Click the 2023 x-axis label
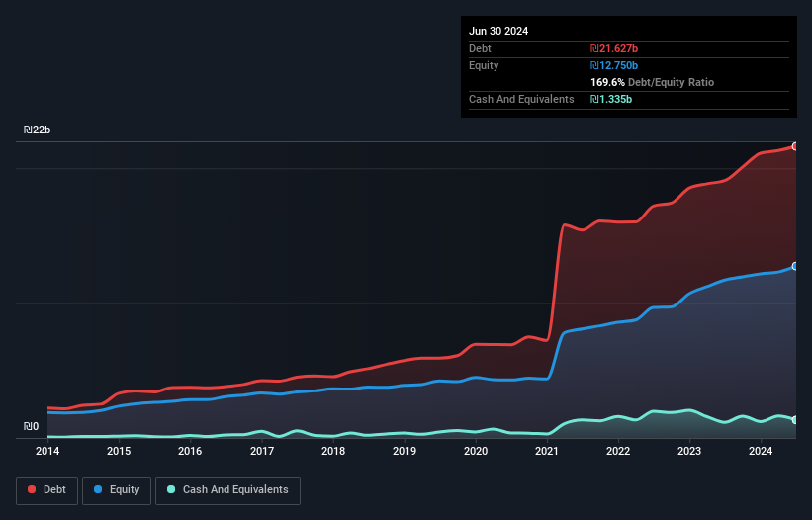Screen dimensions: 812x520 tap(689, 451)
